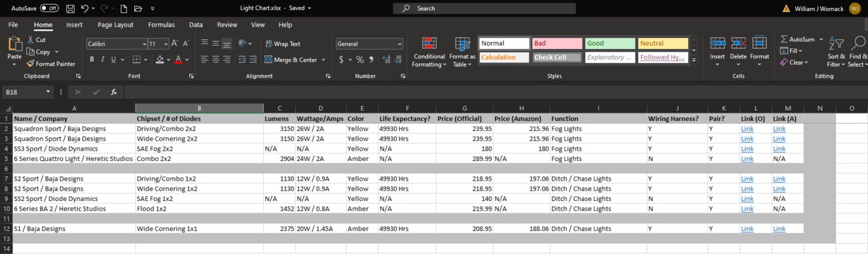The width and height of the screenshot is (868, 254).
Task: Open the font size 11 dropdown
Action: 165,43
